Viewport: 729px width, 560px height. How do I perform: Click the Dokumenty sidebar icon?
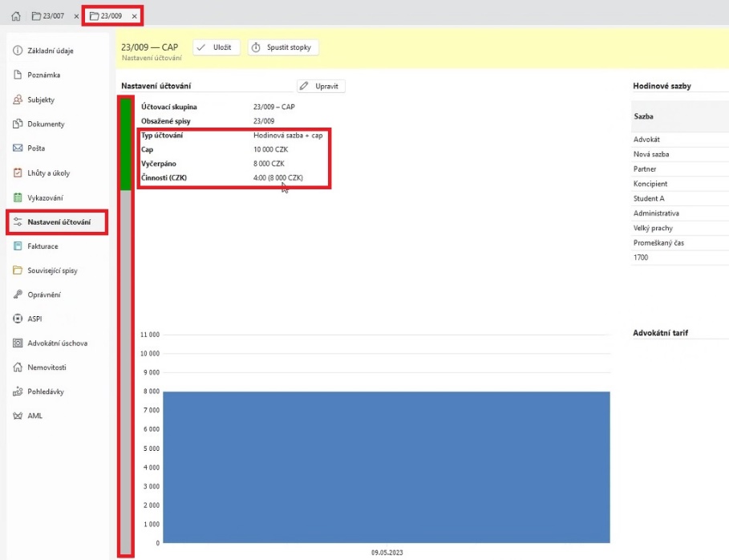click(x=17, y=124)
